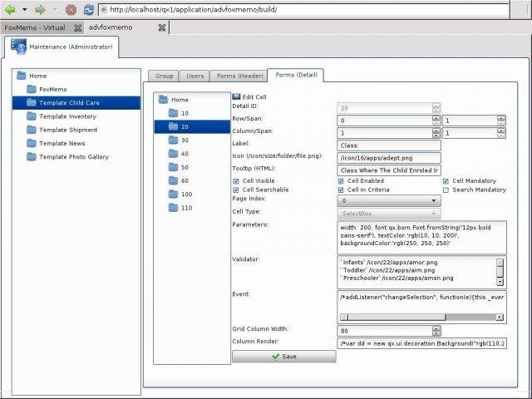Click the Template News folder icon
The image size is (532, 399).
pyautogui.click(x=32, y=143)
